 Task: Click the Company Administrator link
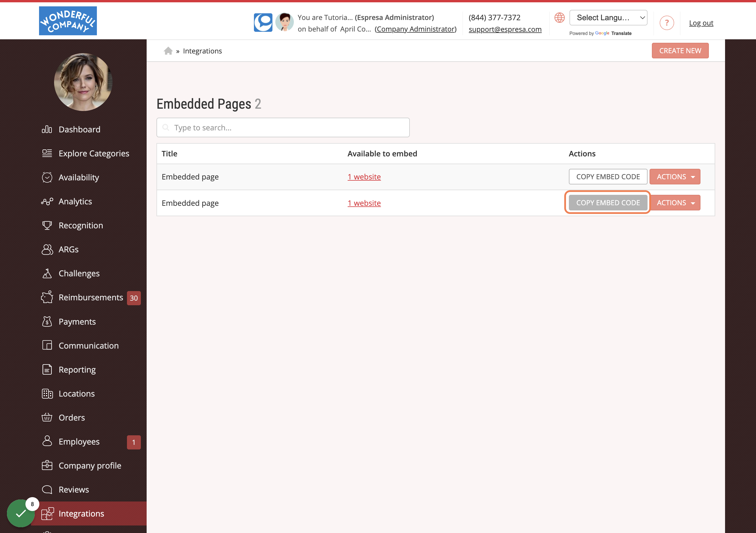click(x=416, y=29)
